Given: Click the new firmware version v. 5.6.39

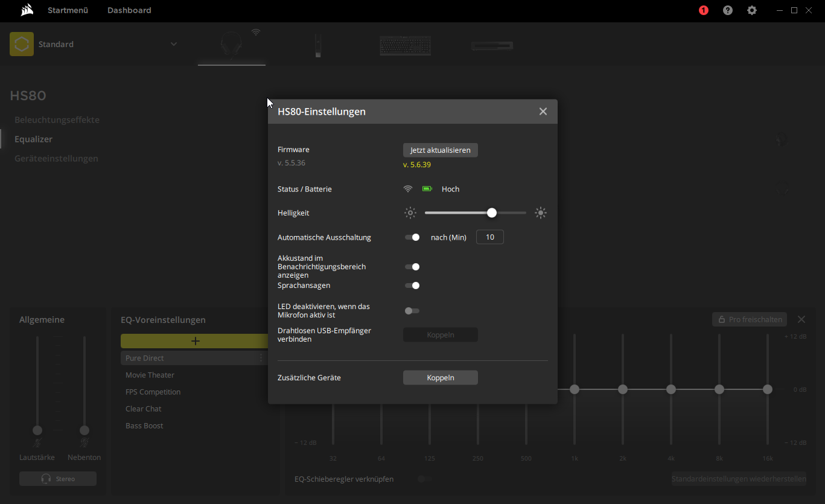Looking at the screenshot, I should (x=417, y=164).
